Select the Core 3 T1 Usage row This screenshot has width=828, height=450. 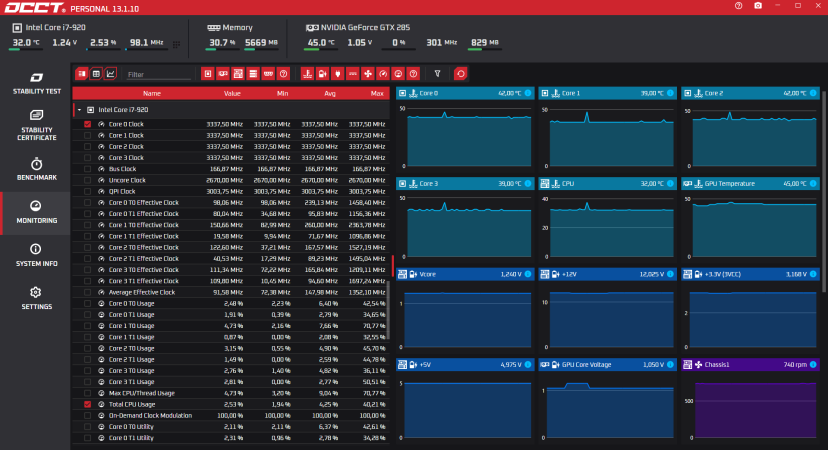(231, 382)
